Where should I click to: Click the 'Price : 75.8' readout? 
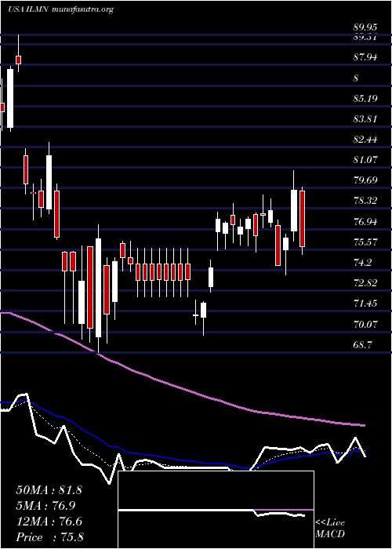tap(49, 537)
